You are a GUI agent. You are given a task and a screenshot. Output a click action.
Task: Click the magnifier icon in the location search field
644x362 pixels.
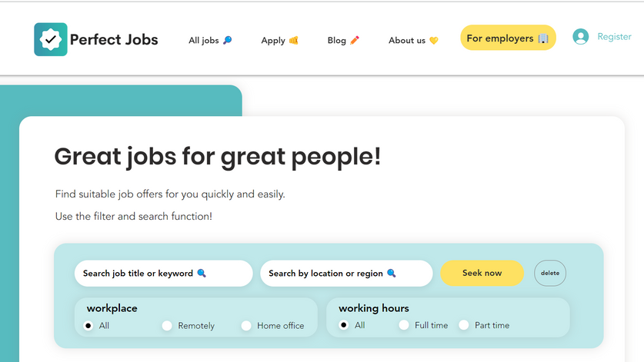(391, 274)
